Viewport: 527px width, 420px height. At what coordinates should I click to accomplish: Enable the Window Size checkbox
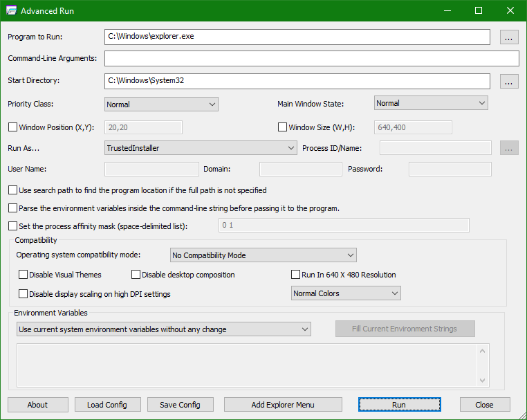282,127
